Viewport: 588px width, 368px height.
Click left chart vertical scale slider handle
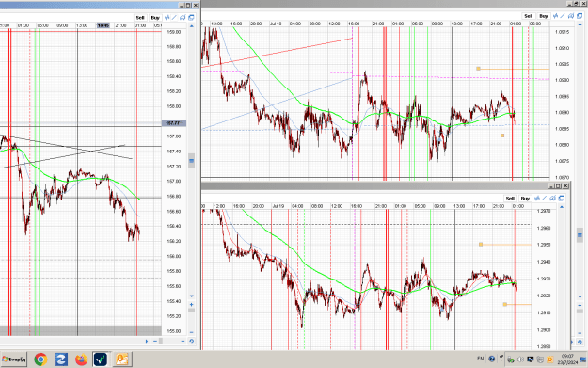[x=192, y=161]
